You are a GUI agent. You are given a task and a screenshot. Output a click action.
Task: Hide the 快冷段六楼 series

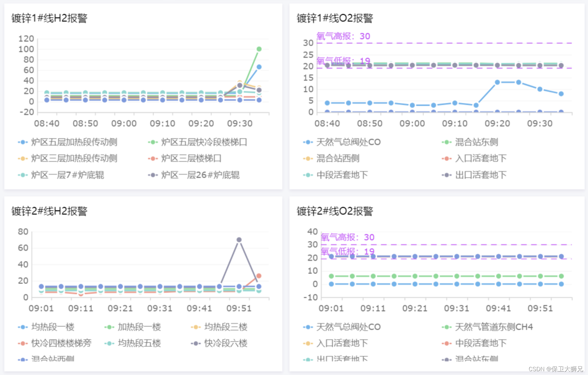coord(219,343)
